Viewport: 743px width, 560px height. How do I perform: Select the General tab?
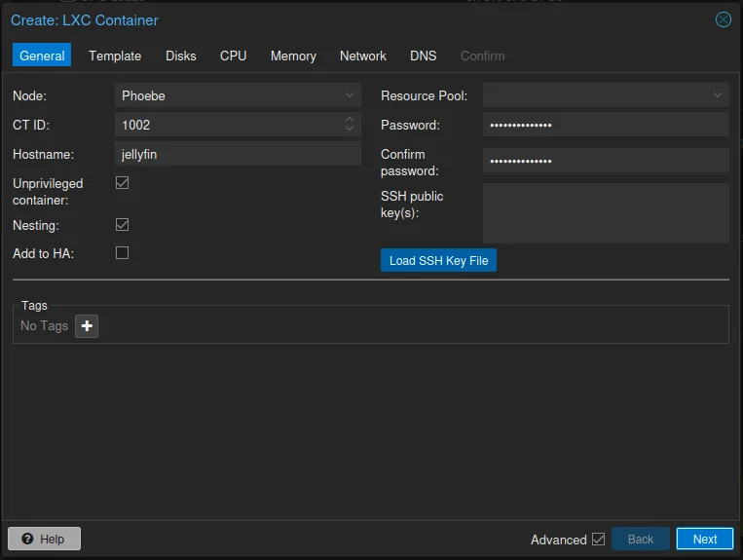[x=42, y=56]
